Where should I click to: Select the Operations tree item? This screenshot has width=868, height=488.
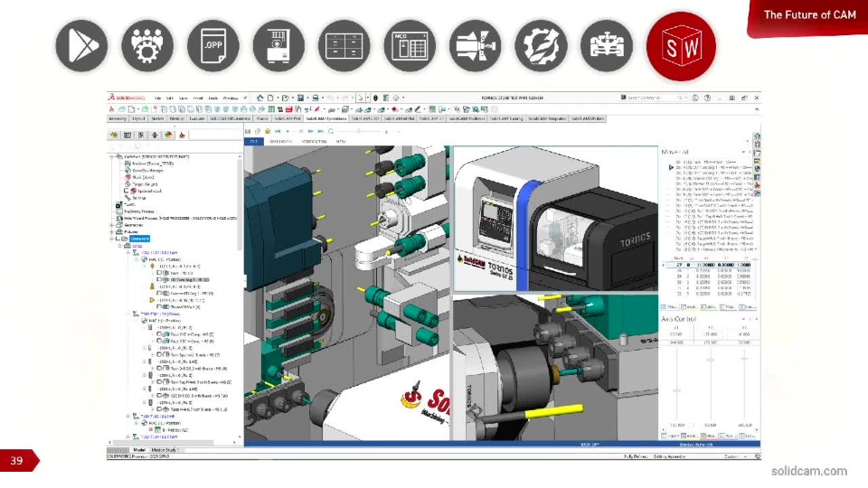pos(139,239)
